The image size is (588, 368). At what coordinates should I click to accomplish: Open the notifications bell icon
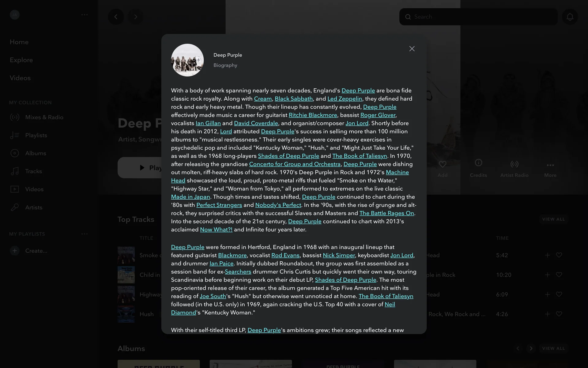[x=570, y=17]
